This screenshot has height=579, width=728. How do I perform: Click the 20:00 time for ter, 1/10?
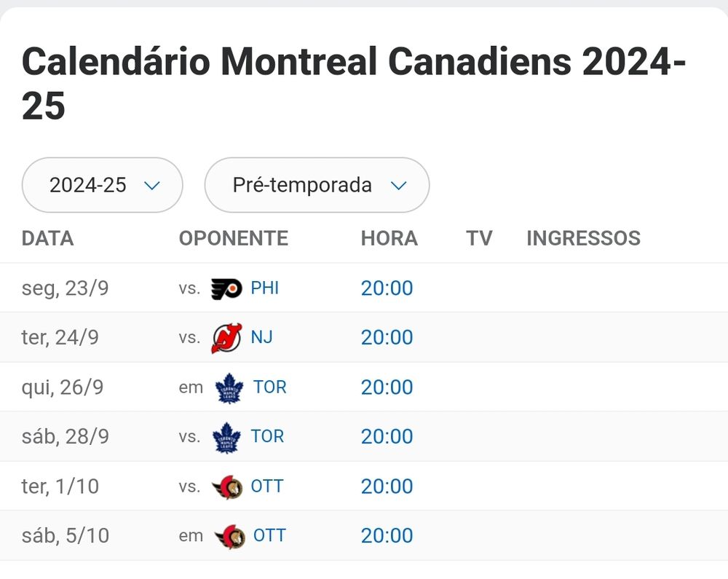coord(387,487)
